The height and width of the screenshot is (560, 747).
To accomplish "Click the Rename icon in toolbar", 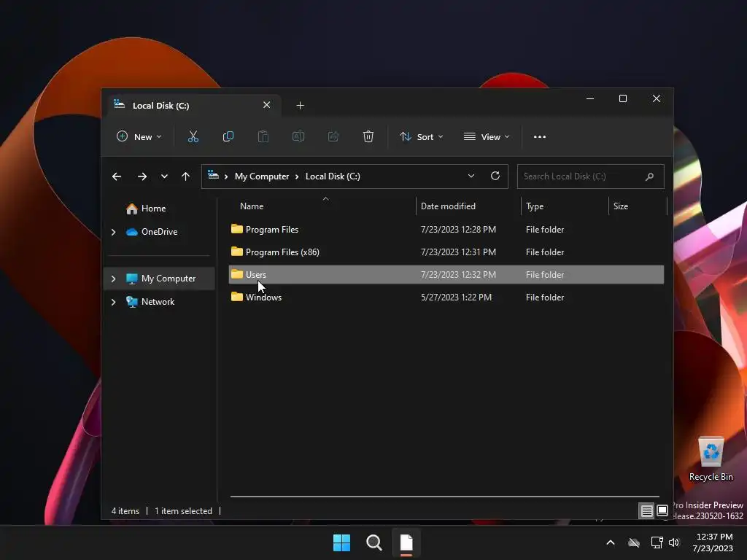I will (x=298, y=136).
